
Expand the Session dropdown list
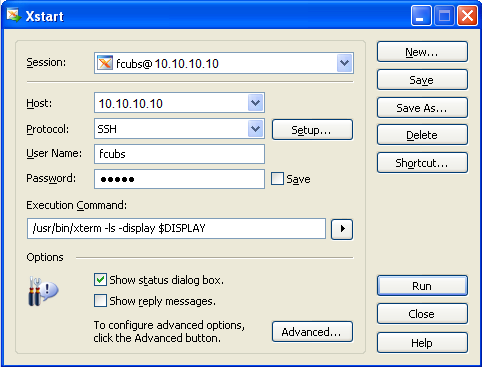pos(344,63)
